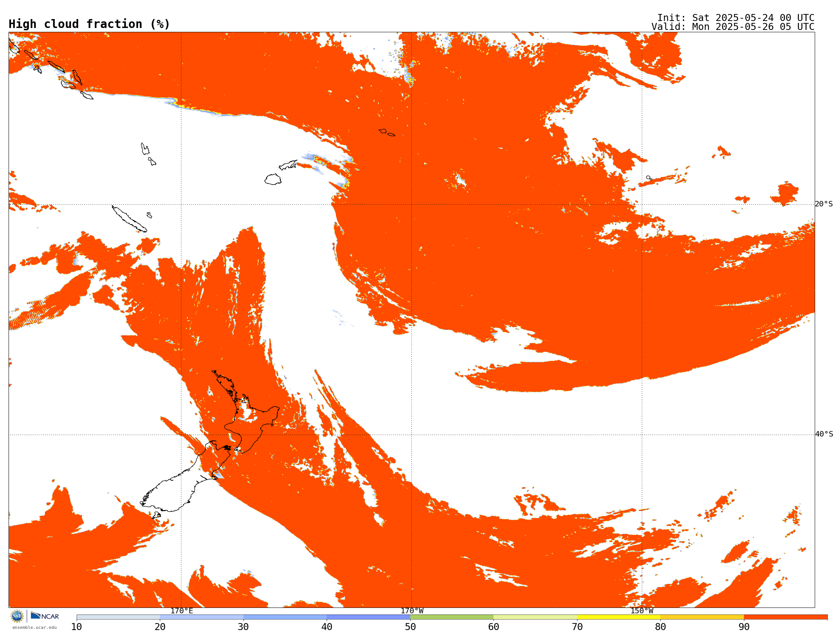The height and width of the screenshot is (632, 840).
Task: Select the Valid: Mon 2025-05-26 05 UTC text
Action: click(x=733, y=27)
